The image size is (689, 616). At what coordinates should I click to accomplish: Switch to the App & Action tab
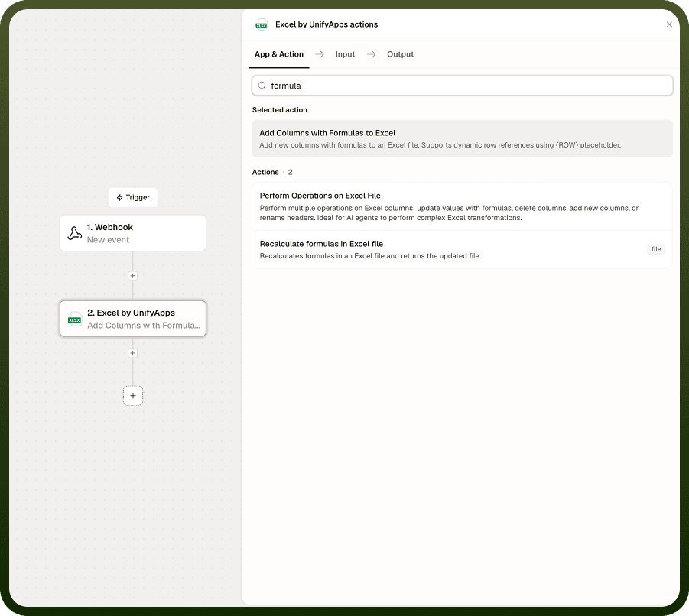point(279,54)
